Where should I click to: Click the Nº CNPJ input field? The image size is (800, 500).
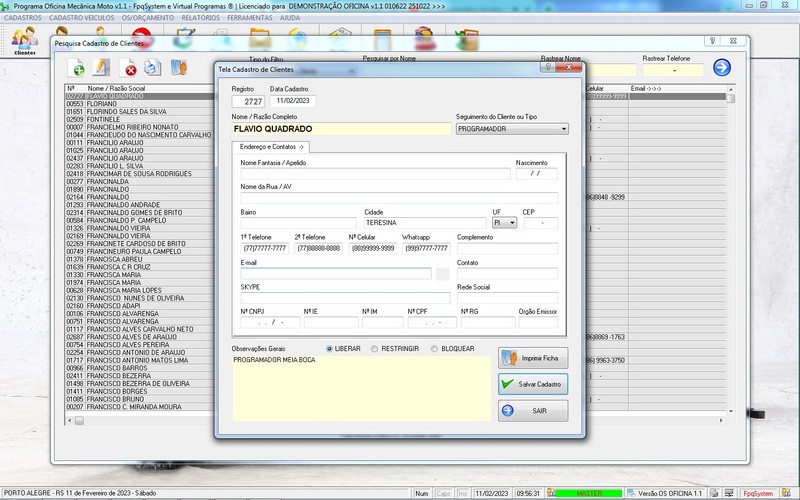click(270, 322)
